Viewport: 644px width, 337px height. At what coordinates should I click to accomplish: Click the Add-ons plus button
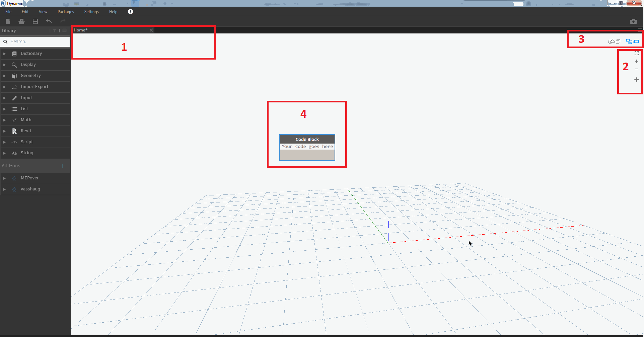pos(62,166)
